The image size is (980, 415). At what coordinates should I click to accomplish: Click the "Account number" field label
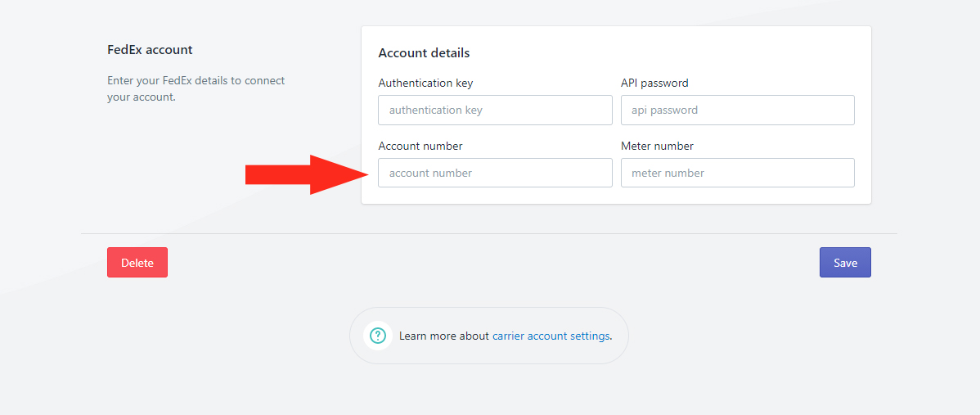coord(420,146)
